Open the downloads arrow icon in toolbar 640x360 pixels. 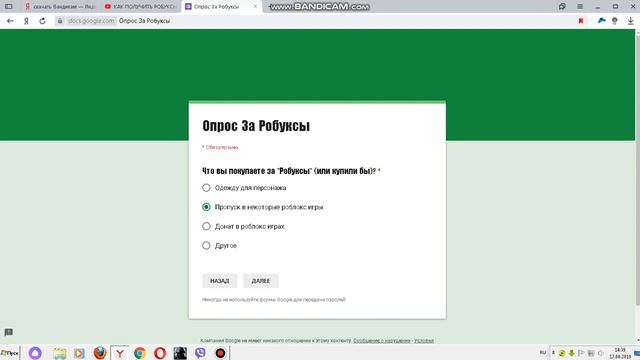(x=631, y=21)
